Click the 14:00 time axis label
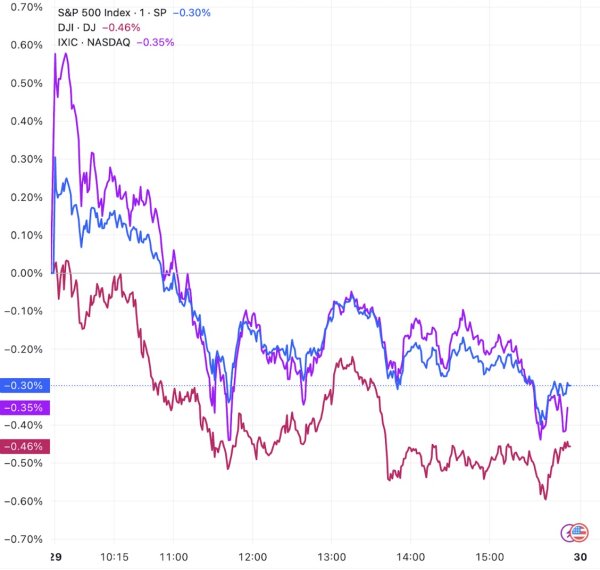The height and width of the screenshot is (570, 600). [410, 557]
